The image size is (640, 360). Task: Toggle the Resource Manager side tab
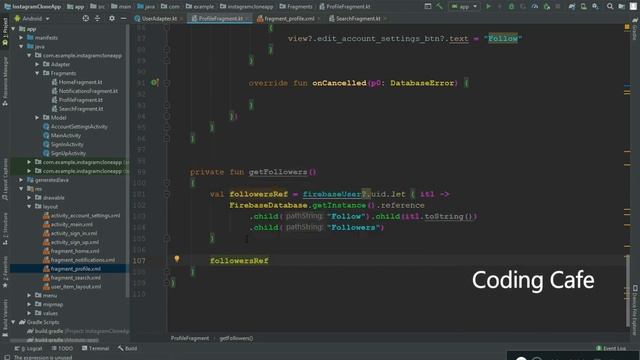[5, 82]
